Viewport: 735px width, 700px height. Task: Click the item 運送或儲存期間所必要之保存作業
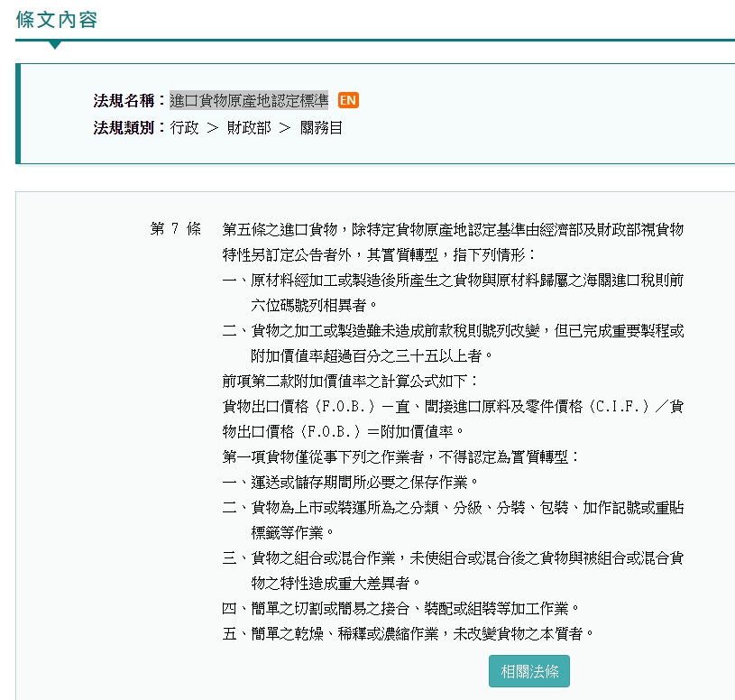[x=350, y=482]
